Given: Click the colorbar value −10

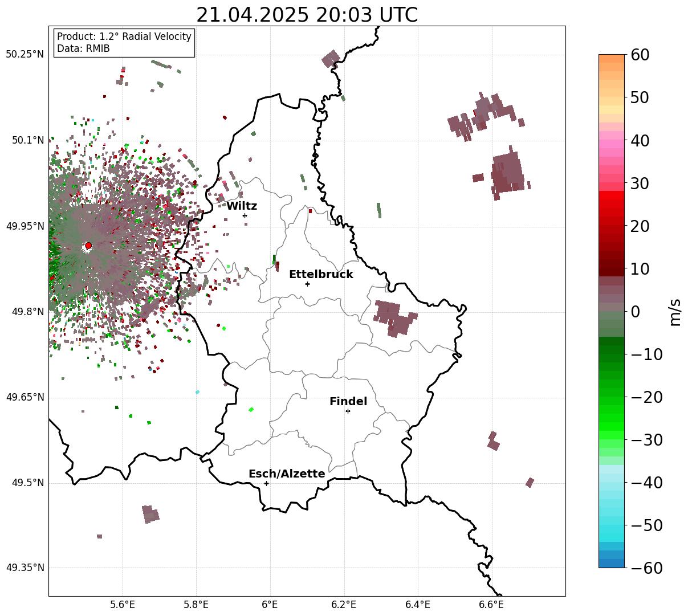Looking at the screenshot, I should pyautogui.click(x=646, y=354).
